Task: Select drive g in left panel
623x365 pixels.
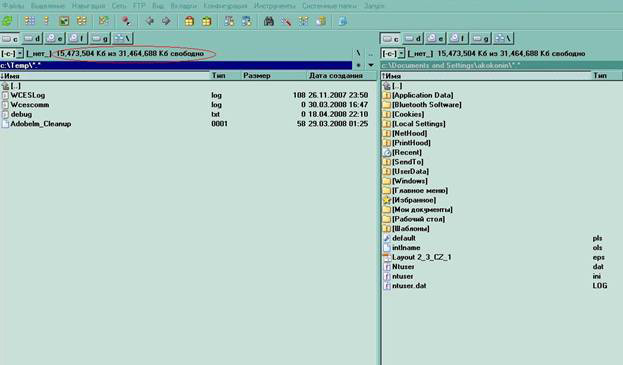Action: pyautogui.click(x=100, y=39)
